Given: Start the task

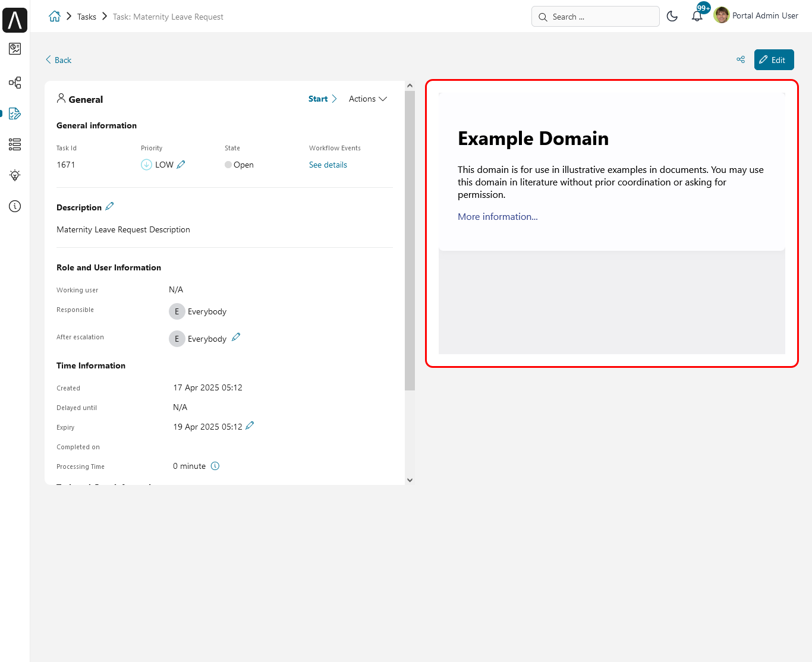Looking at the screenshot, I should [322, 99].
